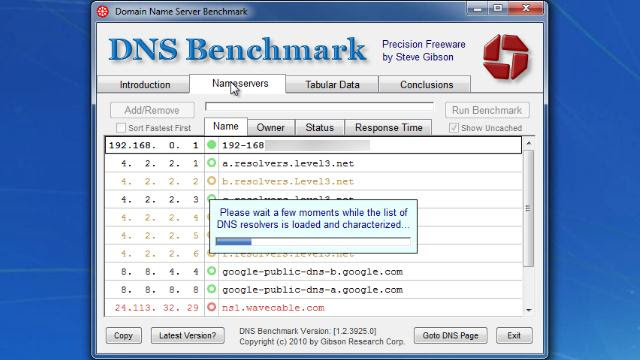Click the resolver loading progress bar
The image size is (640, 360).
pyautogui.click(x=313, y=242)
